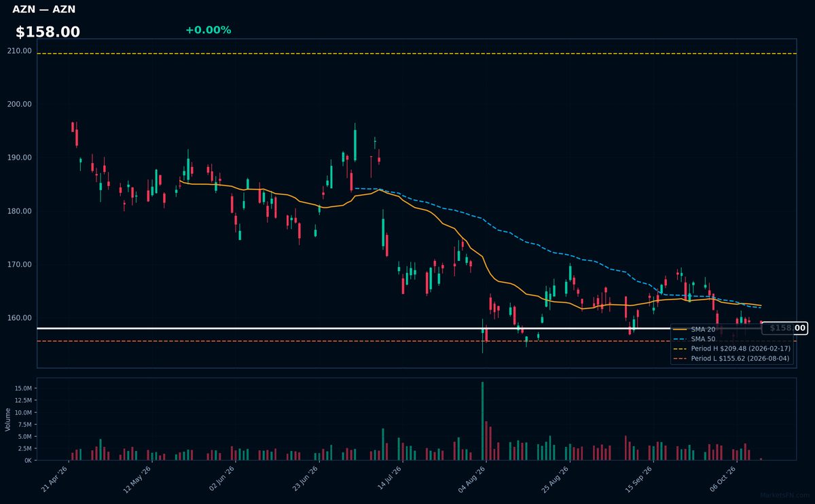Viewport: 815px width, 504px height.
Task: Click the 06 Oct '26 date label
Action: [x=723, y=479]
